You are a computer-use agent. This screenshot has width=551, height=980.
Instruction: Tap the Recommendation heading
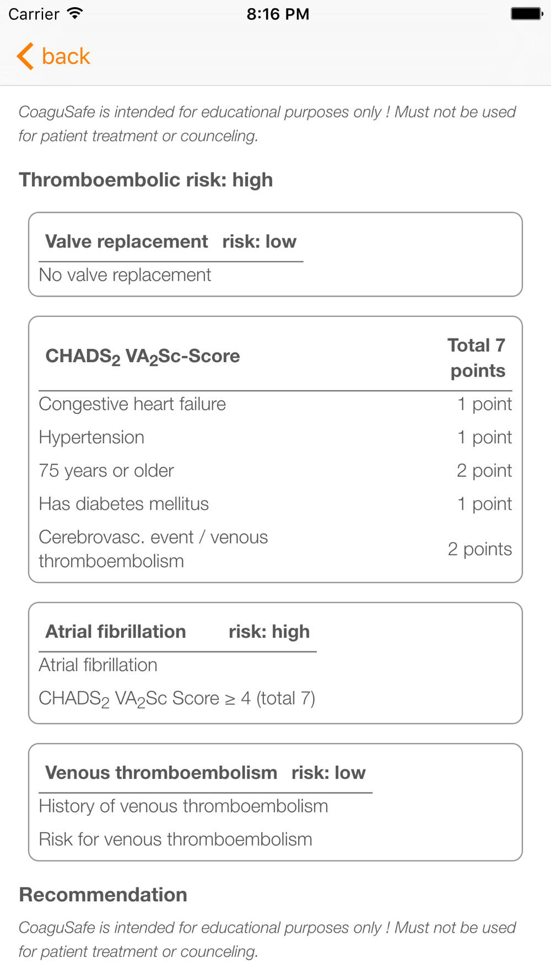point(103,895)
